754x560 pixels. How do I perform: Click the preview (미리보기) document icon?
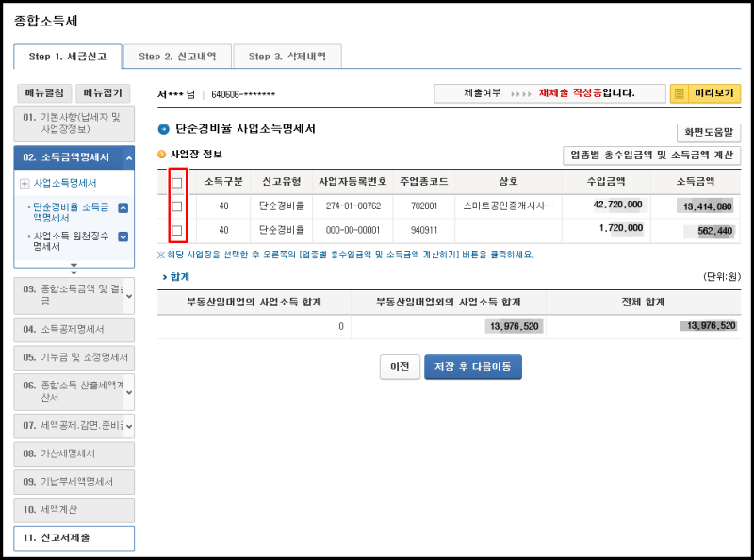[679, 93]
